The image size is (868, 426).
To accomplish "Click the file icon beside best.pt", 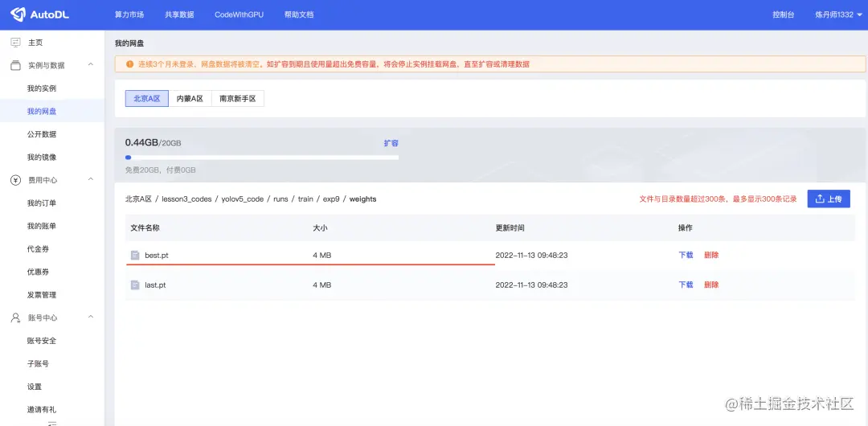I will click(135, 256).
